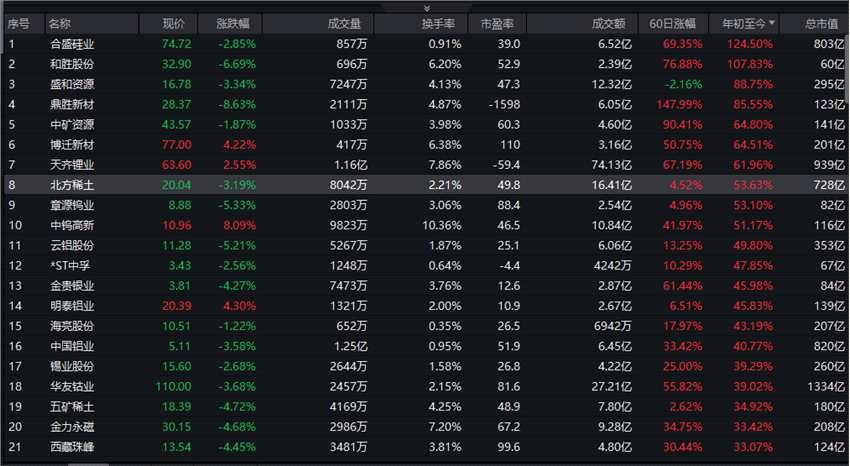The width and height of the screenshot is (850, 466).
Task: Click price 3.43 of *ST中孚
Action: pyautogui.click(x=179, y=266)
